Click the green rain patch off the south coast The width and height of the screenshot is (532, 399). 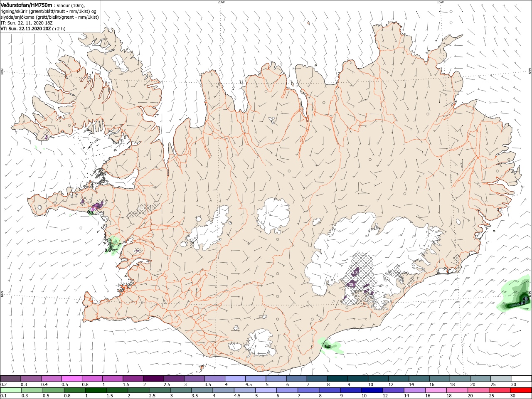(331, 347)
